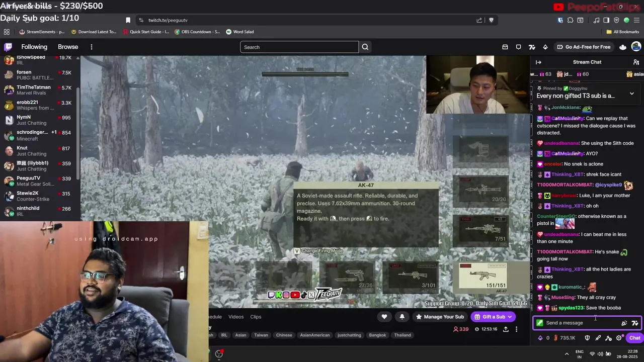
Task: Open the Twitch notifications speech-bubble icon
Action: click(x=518, y=47)
